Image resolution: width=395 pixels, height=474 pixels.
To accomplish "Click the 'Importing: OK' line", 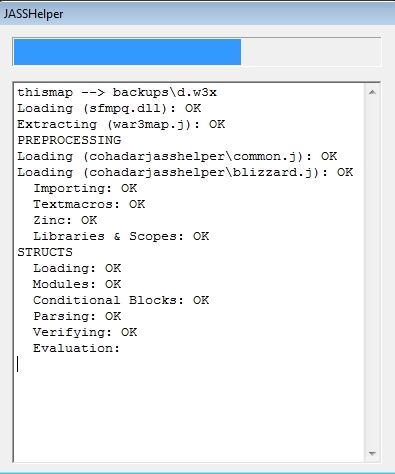I will (x=85, y=188).
